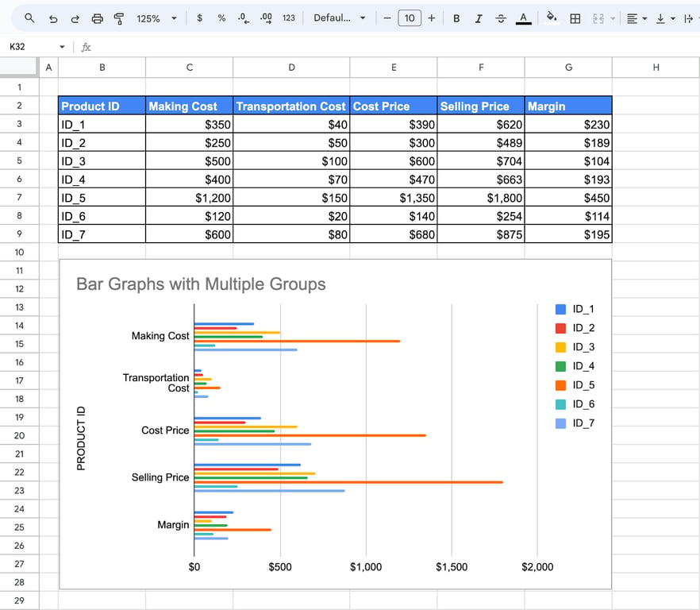Screen dimensions: 700x610
Task: Select cell containing ID_3
Action: (102, 161)
